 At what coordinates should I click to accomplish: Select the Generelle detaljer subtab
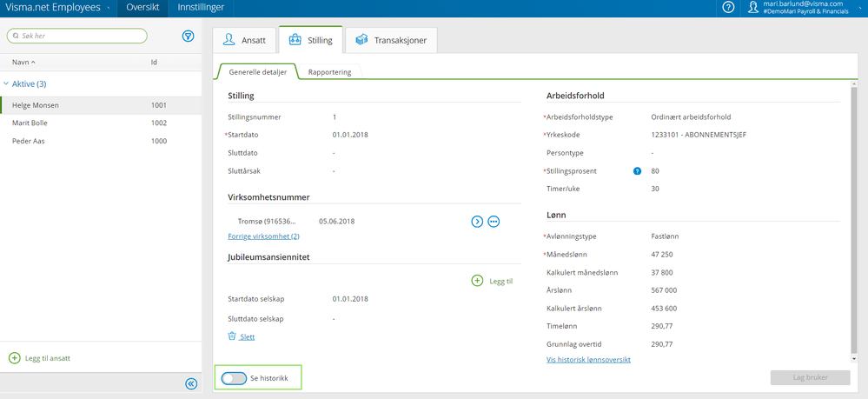tap(258, 72)
